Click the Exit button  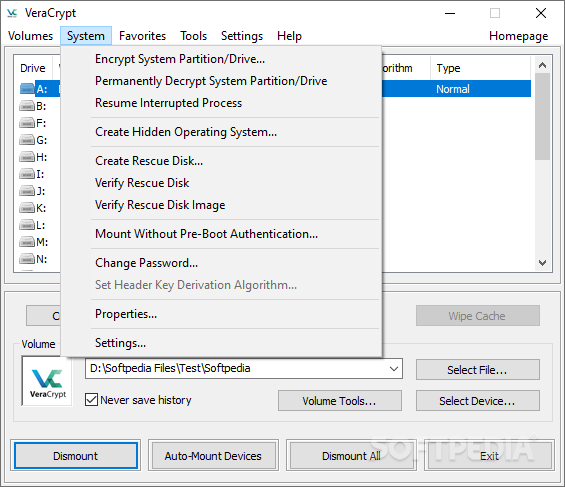pos(489,456)
